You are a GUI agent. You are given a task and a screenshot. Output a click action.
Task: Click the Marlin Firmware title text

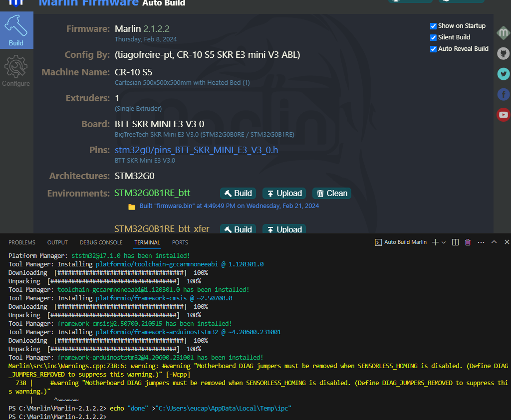pyautogui.click(x=89, y=2)
